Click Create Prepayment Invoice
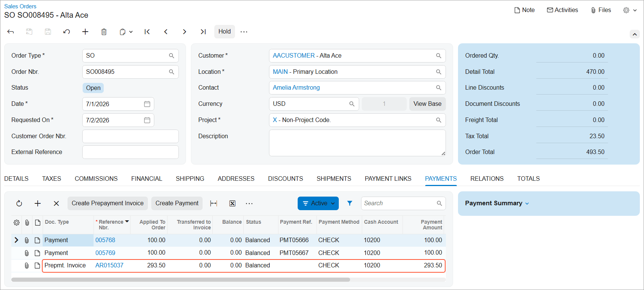 (108, 203)
